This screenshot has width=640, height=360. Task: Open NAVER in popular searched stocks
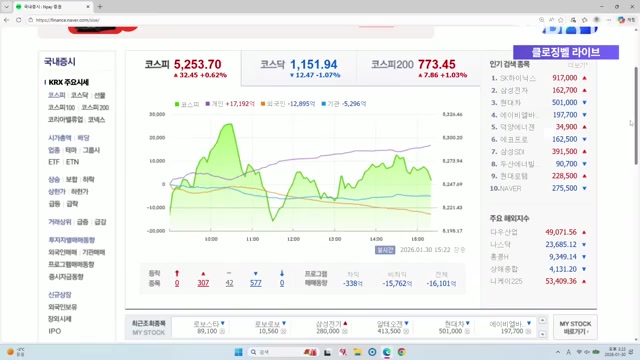tap(511, 188)
